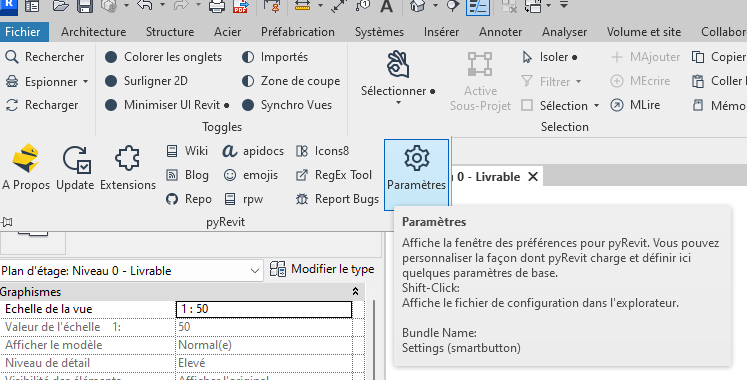This screenshot has width=747, height=380.
Task: Click the Isoler tool
Action: [549, 57]
